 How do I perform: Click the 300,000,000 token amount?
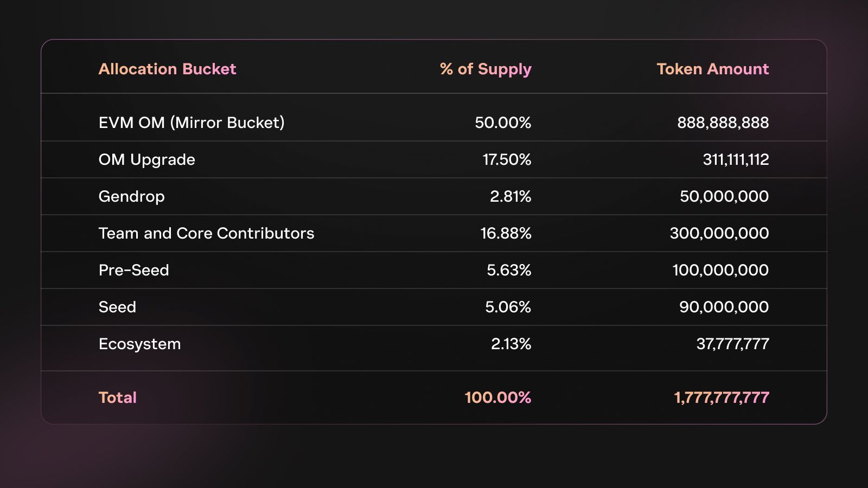point(719,233)
